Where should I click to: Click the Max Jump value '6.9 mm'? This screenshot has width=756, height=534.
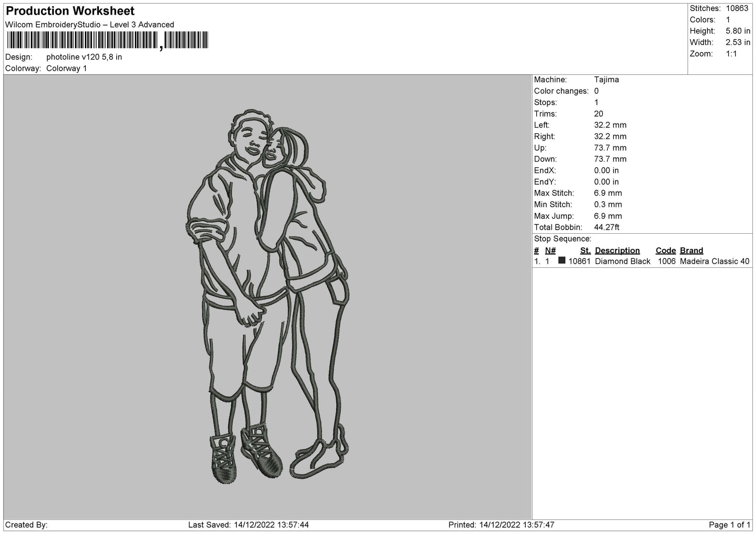(x=608, y=217)
